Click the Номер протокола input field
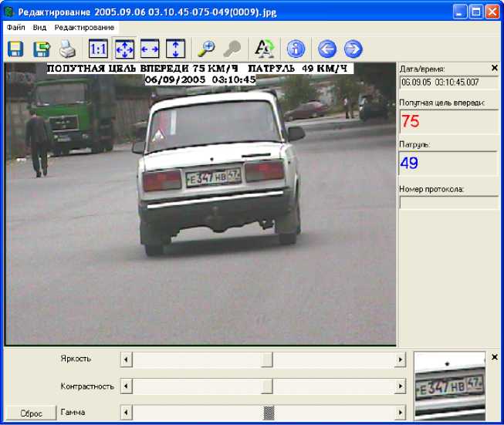The width and height of the screenshot is (504, 425). [448, 203]
